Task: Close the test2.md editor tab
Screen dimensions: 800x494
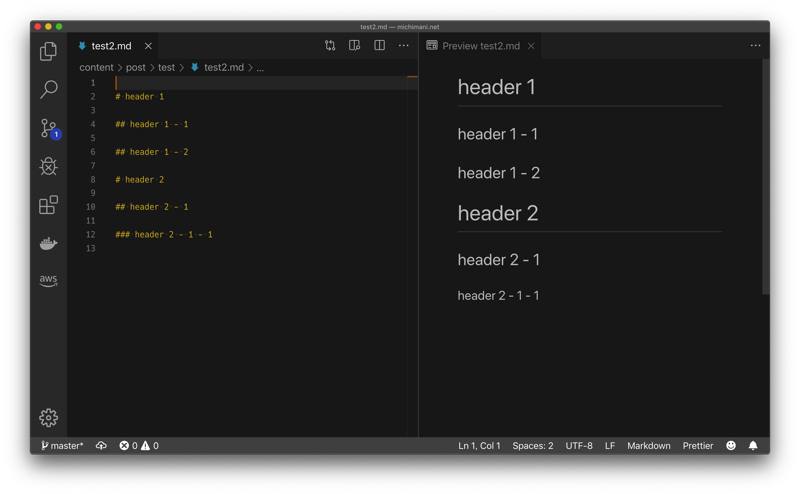Action: click(x=148, y=46)
